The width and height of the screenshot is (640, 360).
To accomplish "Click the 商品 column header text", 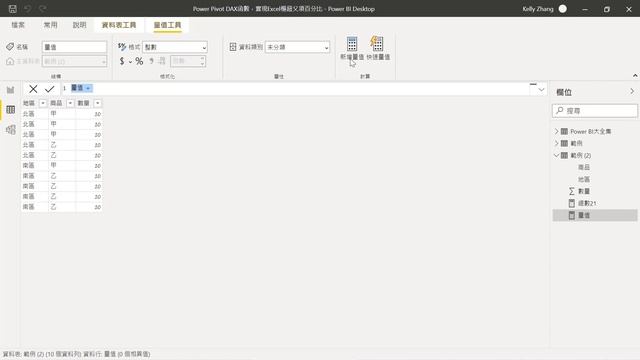I will click(56, 103).
